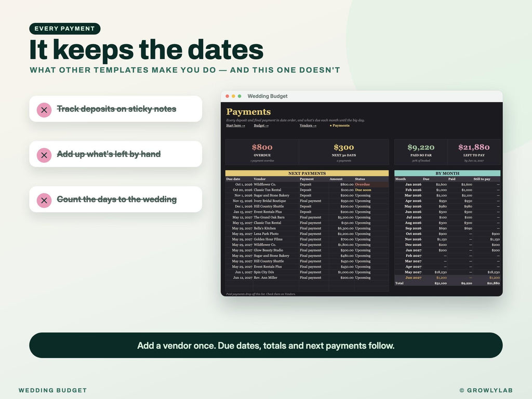
Task: Select the "Lena Park Photo" vendor cell
Action: point(266,234)
